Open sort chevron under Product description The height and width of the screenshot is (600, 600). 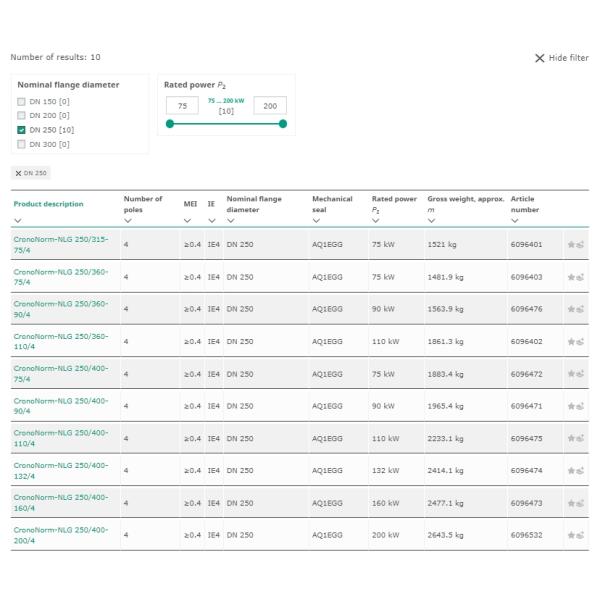pos(17,221)
